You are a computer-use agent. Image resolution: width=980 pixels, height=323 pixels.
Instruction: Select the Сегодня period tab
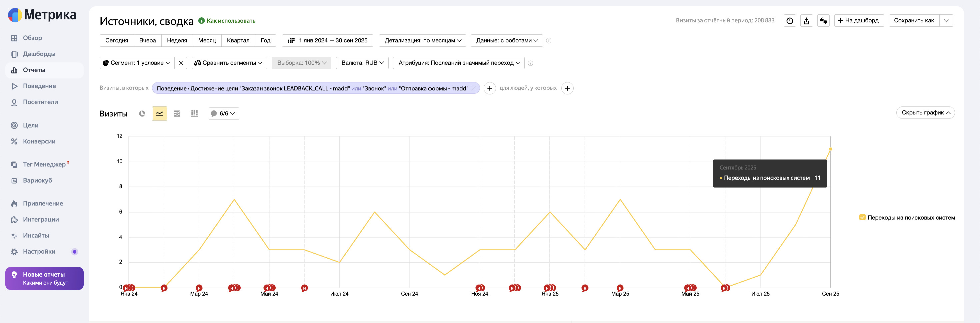coord(116,40)
